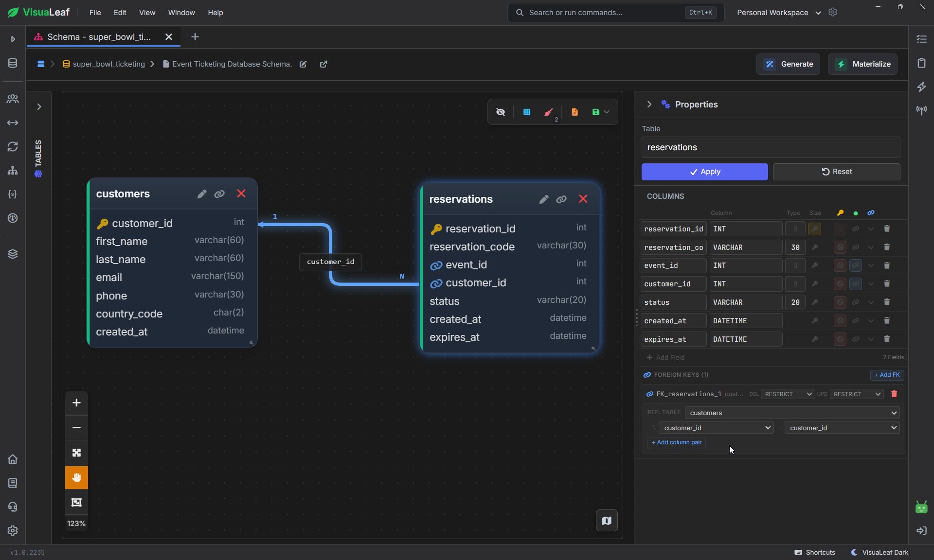Image resolution: width=934 pixels, height=560 pixels.
Task: Click the hide/eye-slash icon in canvas toolbar
Action: pos(501,112)
